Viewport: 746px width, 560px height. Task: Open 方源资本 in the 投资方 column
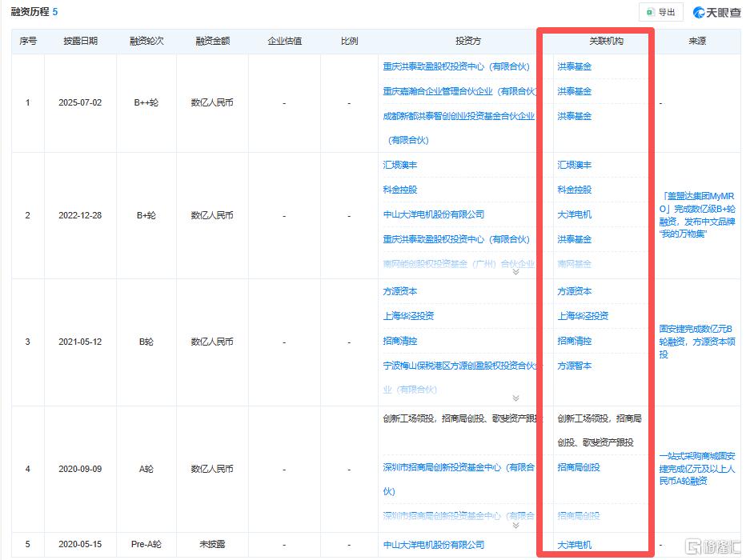point(400,291)
